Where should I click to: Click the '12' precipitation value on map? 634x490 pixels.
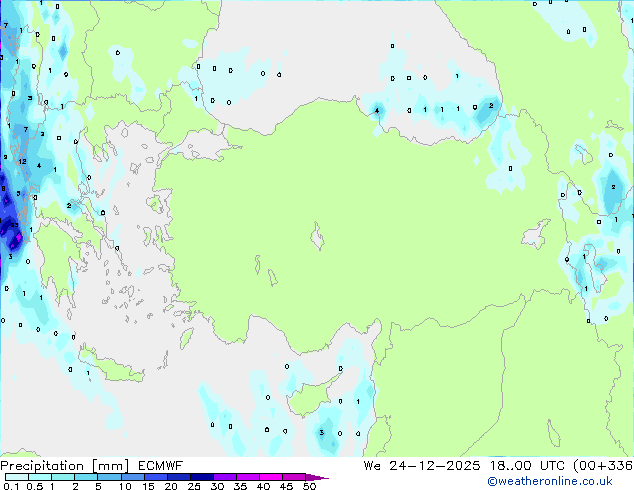point(22,161)
